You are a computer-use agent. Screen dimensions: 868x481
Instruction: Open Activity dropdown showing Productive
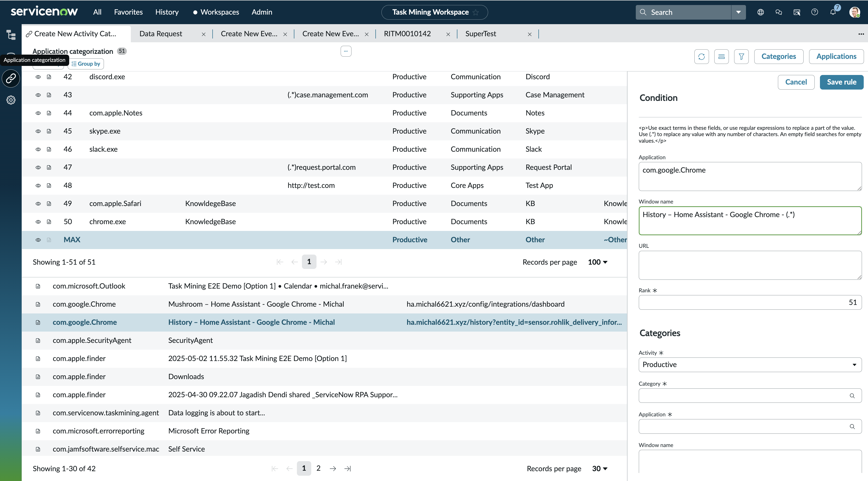750,365
